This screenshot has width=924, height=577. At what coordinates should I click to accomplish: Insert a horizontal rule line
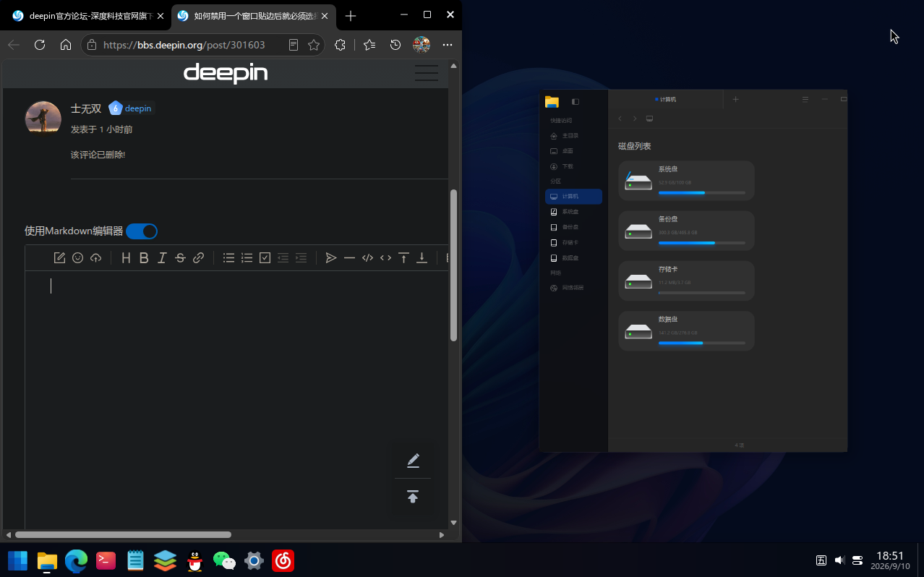(x=349, y=258)
